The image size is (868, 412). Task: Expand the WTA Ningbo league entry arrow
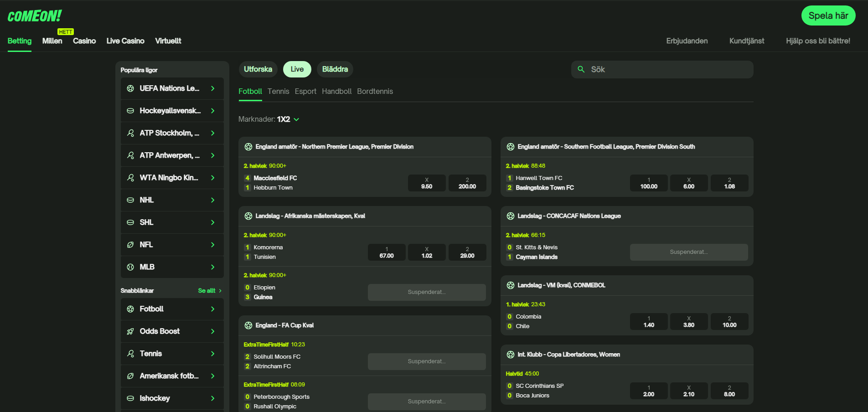tap(212, 178)
